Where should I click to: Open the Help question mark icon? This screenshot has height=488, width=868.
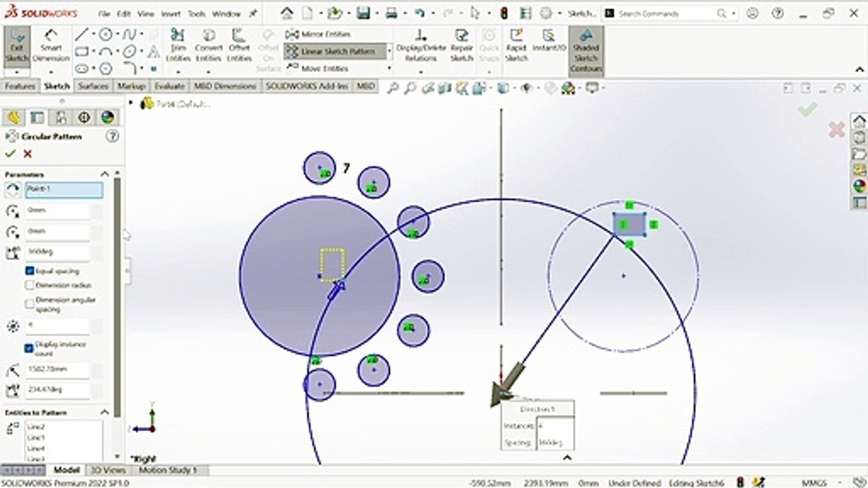pyautogui.click(x=779, y=13)
